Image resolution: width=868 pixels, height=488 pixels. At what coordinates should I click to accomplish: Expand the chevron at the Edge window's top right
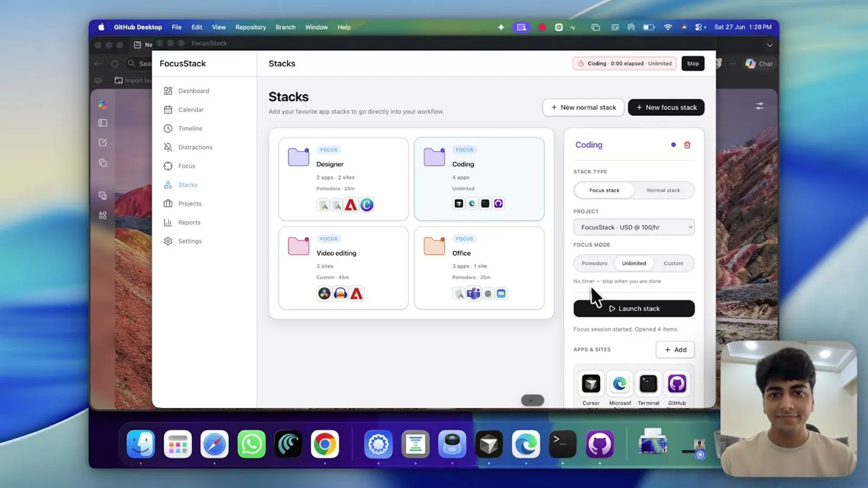coord(769,45)
